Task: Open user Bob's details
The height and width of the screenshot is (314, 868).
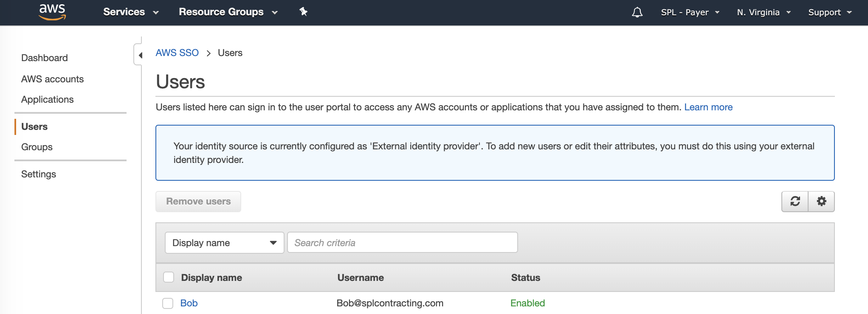Action: (189, 303)
